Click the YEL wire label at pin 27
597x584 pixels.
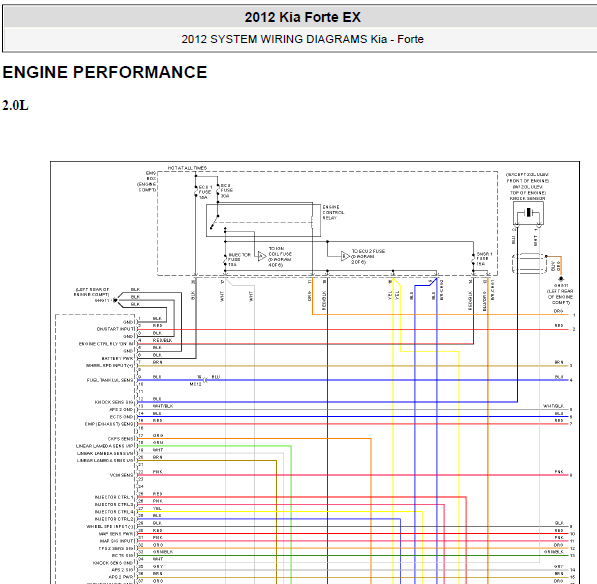point(157,508)
